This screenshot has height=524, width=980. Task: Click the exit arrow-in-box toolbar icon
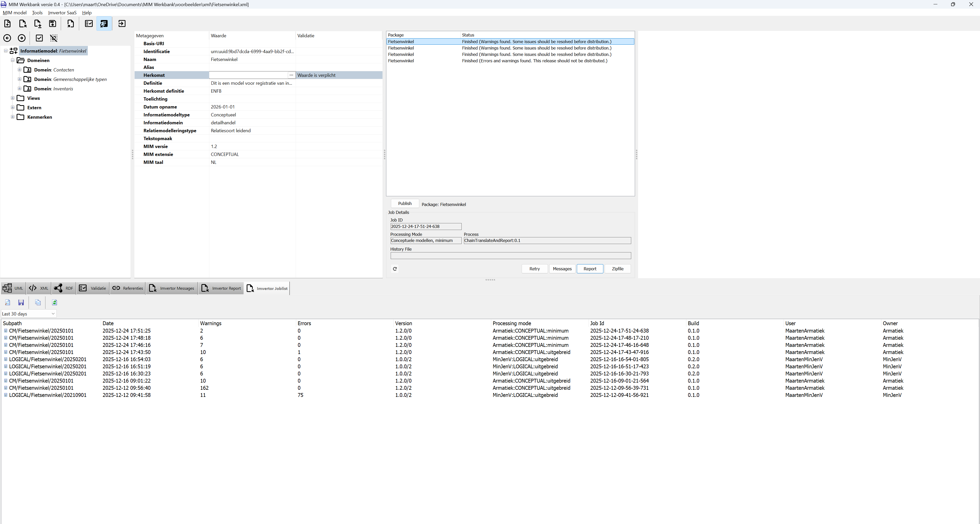point(122,23)
